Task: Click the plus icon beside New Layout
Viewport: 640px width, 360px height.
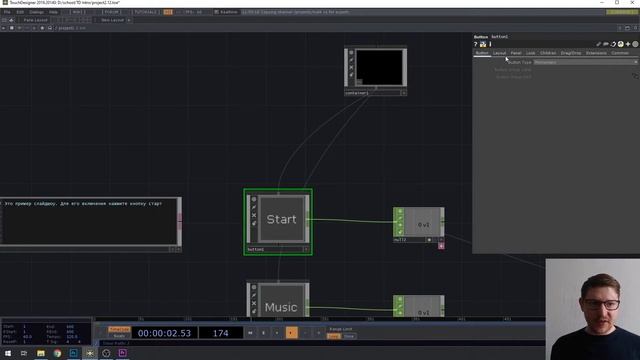Action: (129, 20)
